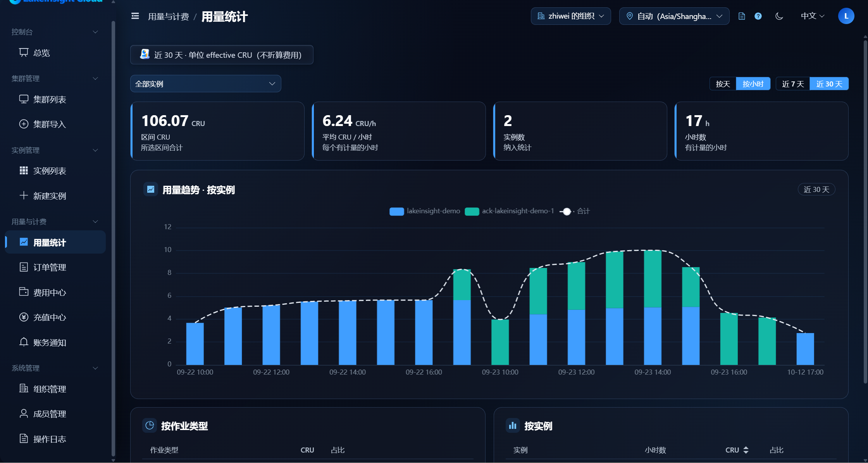This screenshot has height=463, width=868.
Task: Open 成员管理 member management
Action: (x=55, y=414)
